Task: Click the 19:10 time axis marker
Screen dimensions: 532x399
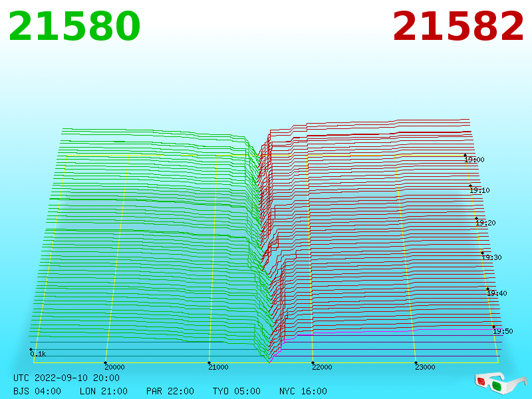Action: point(479,190)
